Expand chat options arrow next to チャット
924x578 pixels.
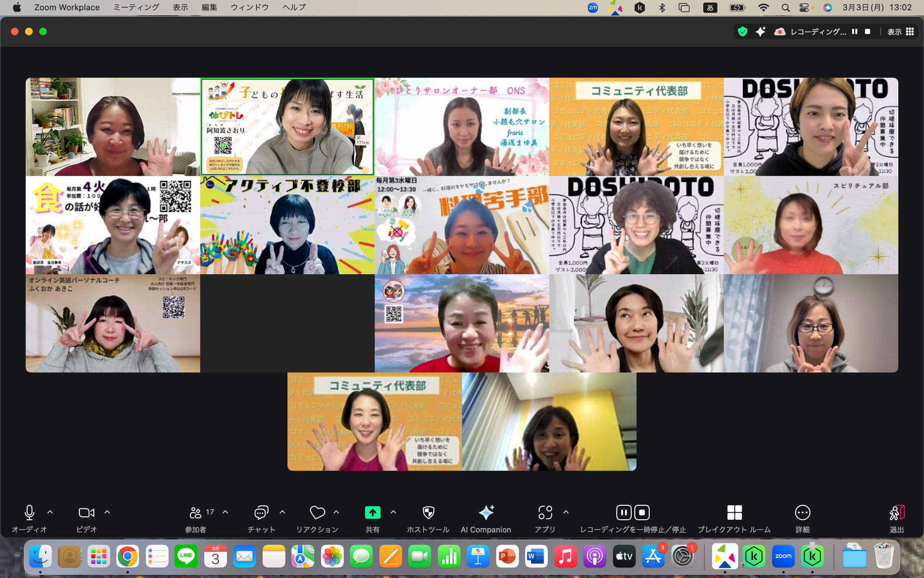[282, 512]
